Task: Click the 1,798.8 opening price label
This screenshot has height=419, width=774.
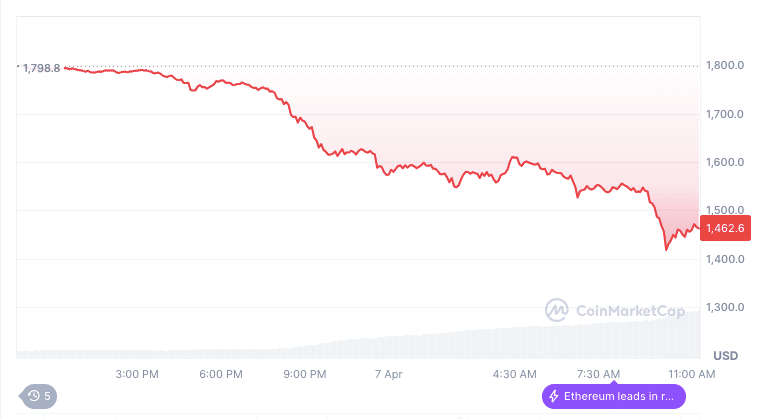Action: click(41, 68)
